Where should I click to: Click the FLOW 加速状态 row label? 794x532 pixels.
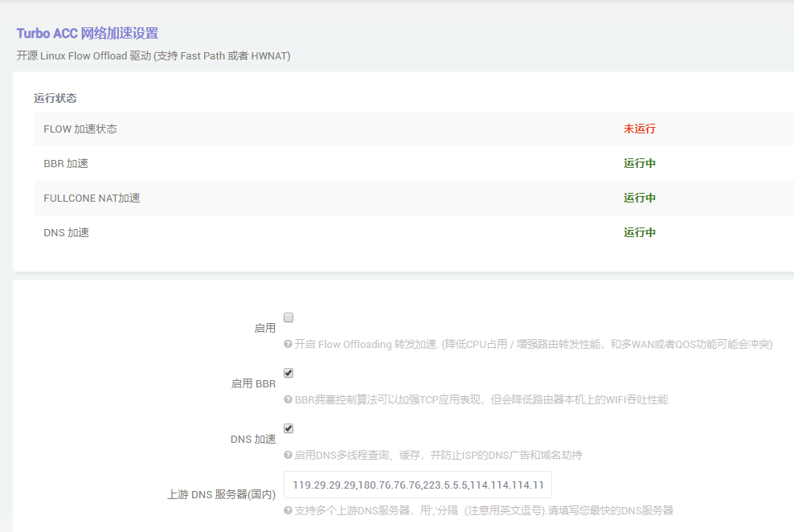[80, 129]
